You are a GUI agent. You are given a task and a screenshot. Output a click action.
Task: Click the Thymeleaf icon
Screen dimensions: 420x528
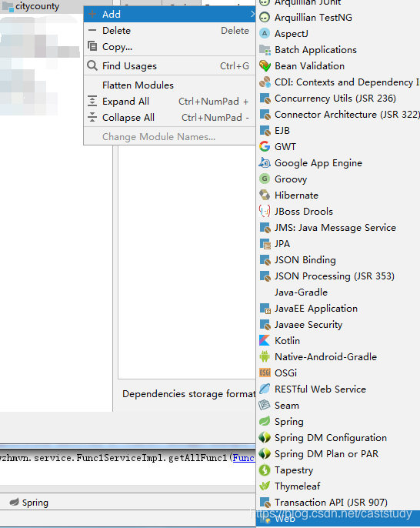[265, 486]
